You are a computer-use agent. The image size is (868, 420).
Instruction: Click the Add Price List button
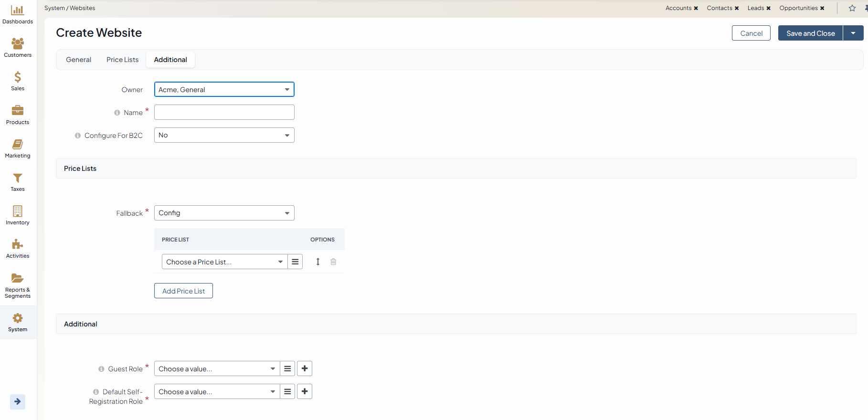pyautogui.click(x=183, y=291)
